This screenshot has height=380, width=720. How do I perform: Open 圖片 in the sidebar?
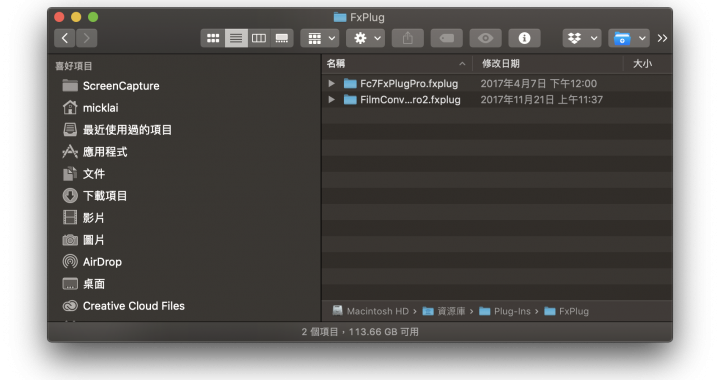tap(184, 240)
